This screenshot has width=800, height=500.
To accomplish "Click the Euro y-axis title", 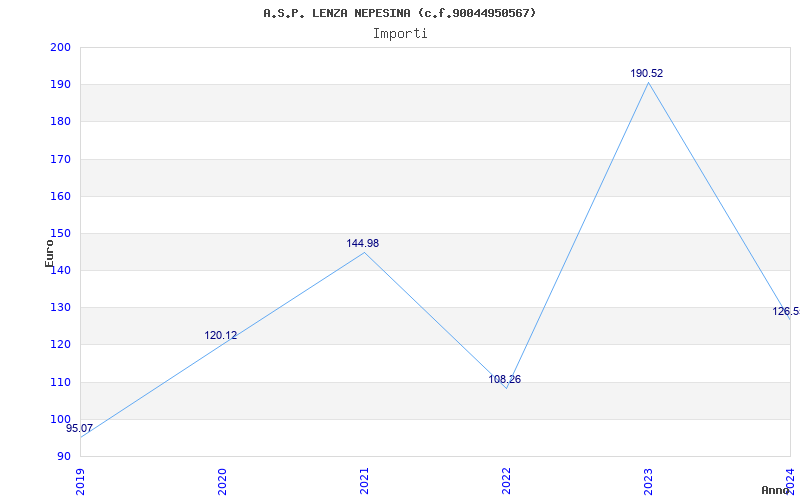I will click(49, 253).
